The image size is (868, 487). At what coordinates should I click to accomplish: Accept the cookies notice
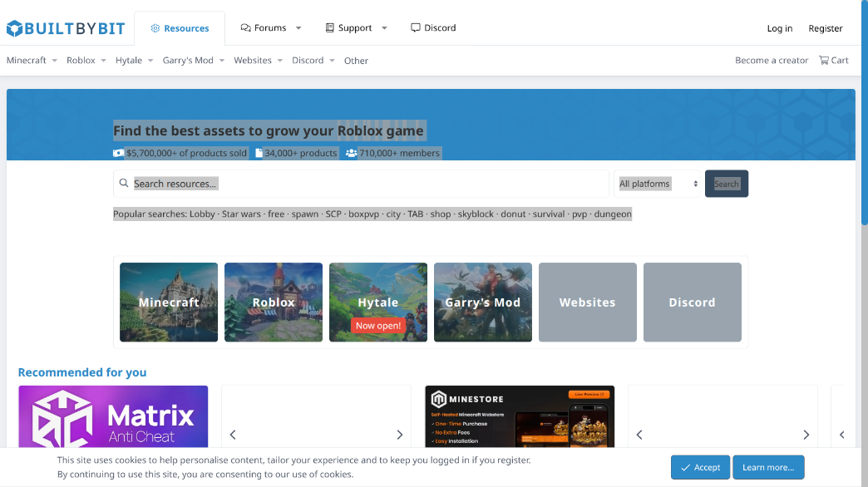tap(699, 467)
